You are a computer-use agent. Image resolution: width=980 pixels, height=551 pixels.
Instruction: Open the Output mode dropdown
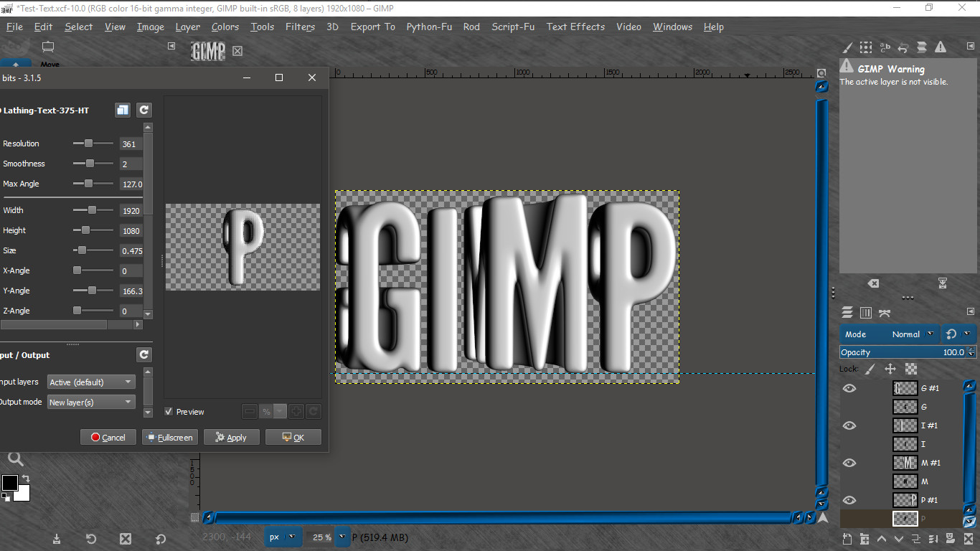pos(91,402)
